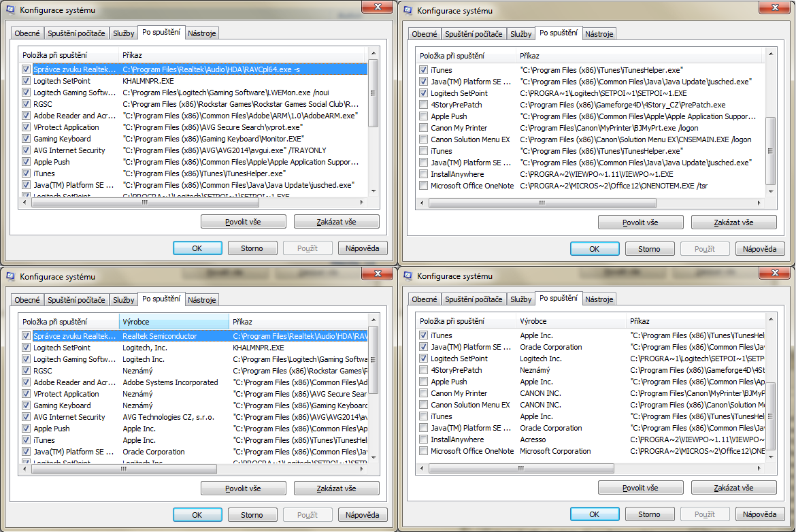This screenshot has width=796, height=532.
Task: Uncheck AVG Internet Security in top-left window
Action: [x=27, y=150]
